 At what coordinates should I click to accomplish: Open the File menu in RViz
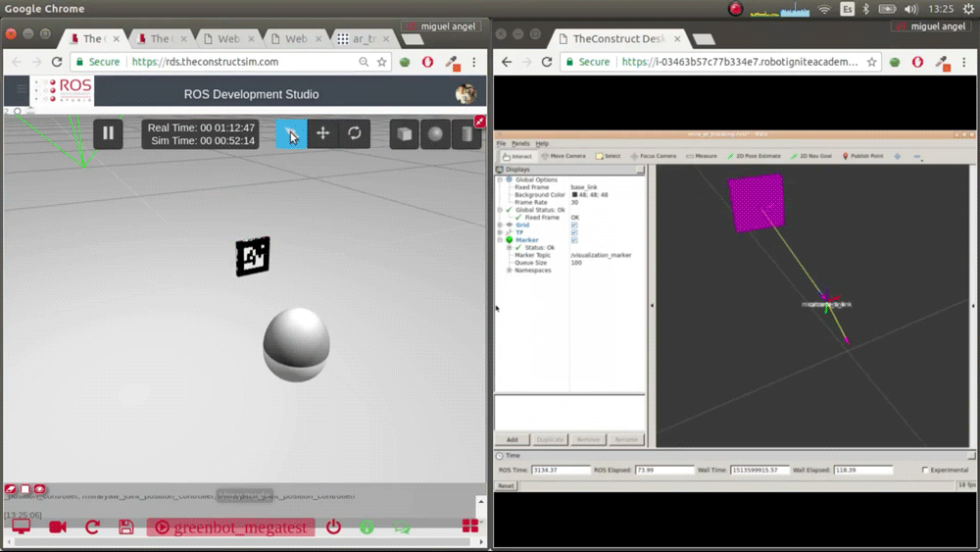pyautogui.click(x=501, y=144)
